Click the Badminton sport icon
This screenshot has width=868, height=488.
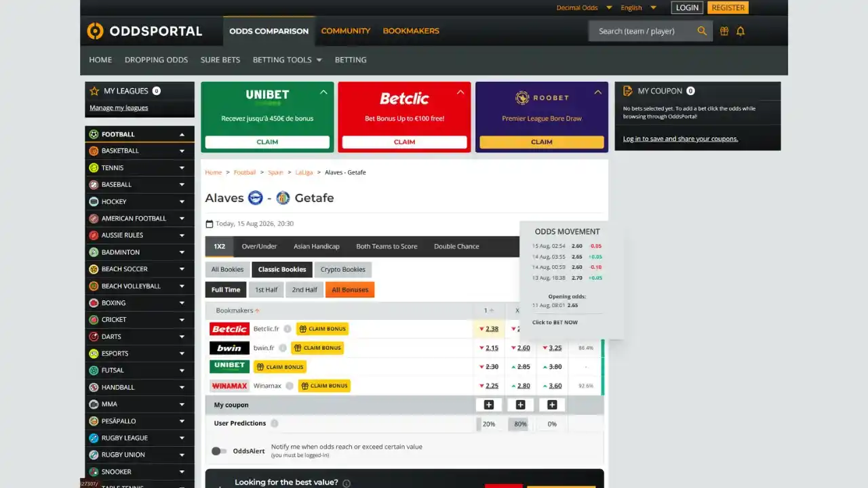94,252
